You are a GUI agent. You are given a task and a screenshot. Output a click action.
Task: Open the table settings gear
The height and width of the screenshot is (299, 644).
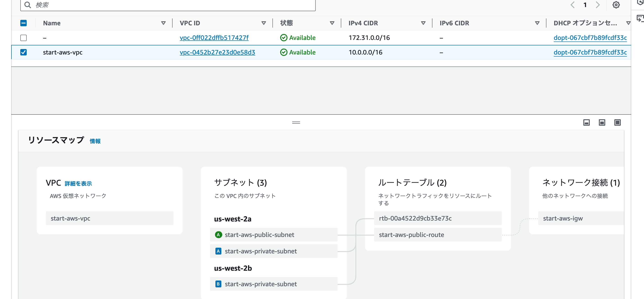616,5
